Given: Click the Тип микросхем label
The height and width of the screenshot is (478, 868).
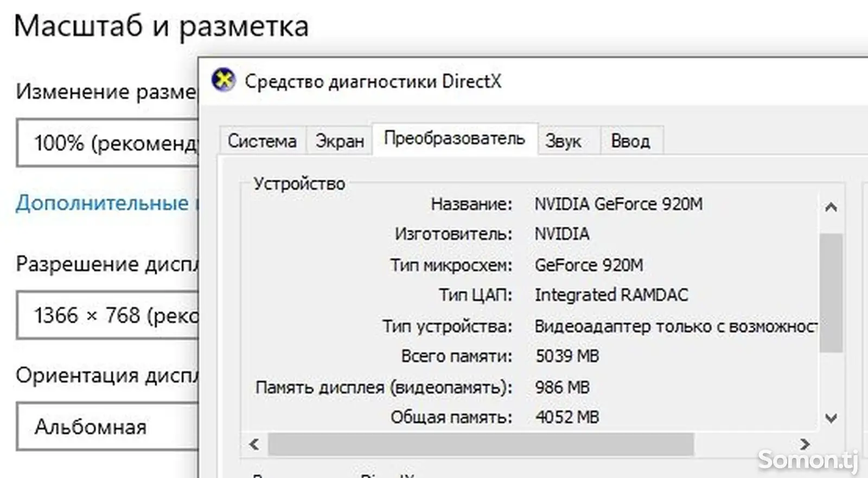Looking at the screenshot, I should click(x=451, y=265).
